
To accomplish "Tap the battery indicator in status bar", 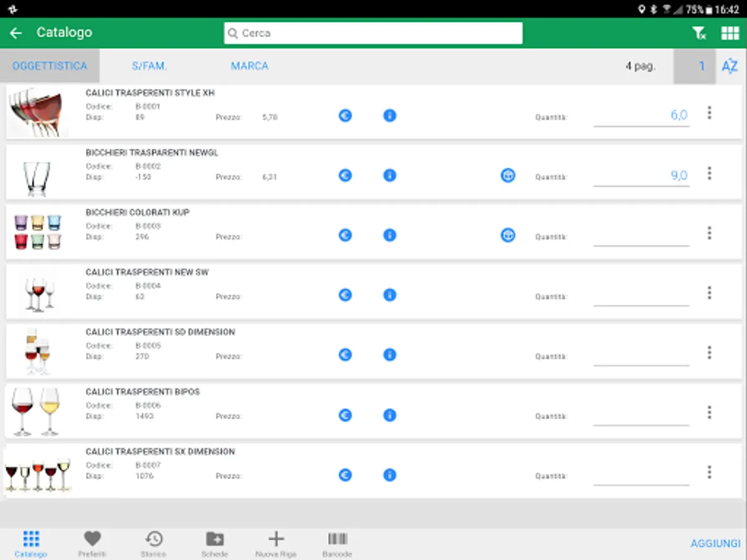I will tap(708, 9).
